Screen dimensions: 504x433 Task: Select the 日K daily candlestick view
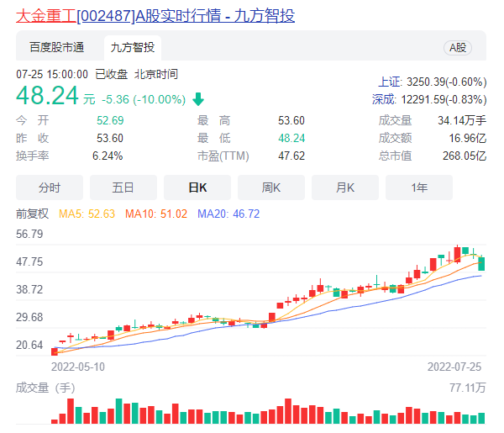(x=197, y=187)
